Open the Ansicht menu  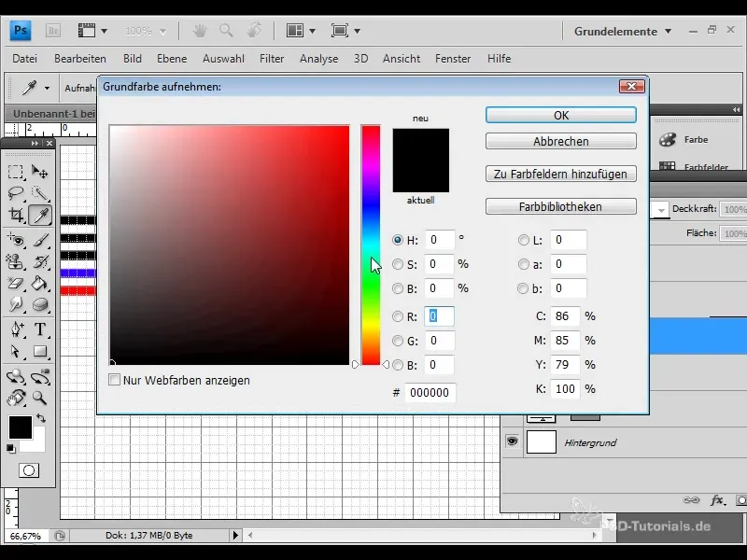coord(402,59)
